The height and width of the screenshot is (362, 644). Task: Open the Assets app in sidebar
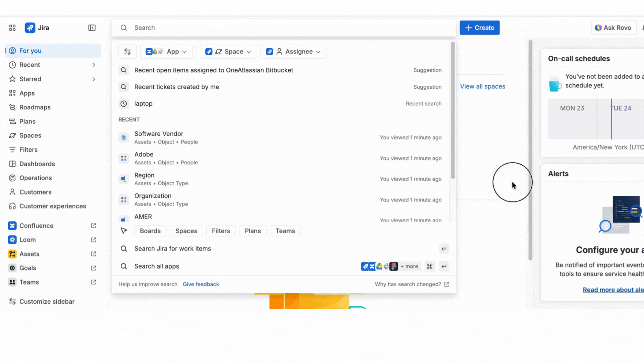coord(29,254)
